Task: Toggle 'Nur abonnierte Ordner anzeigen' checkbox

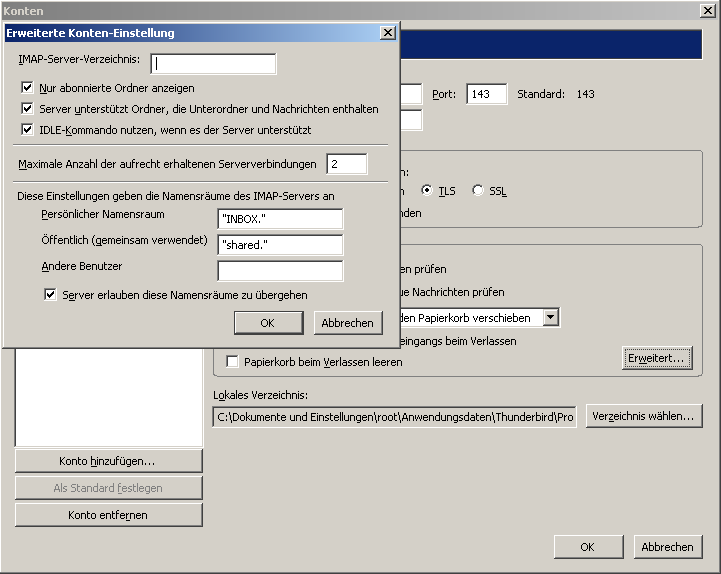Action: point(28,88)
